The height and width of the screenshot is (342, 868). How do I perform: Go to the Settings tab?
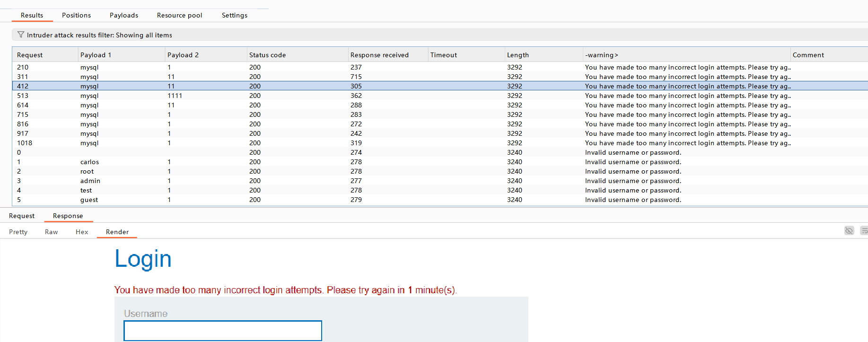click(234, 15)
